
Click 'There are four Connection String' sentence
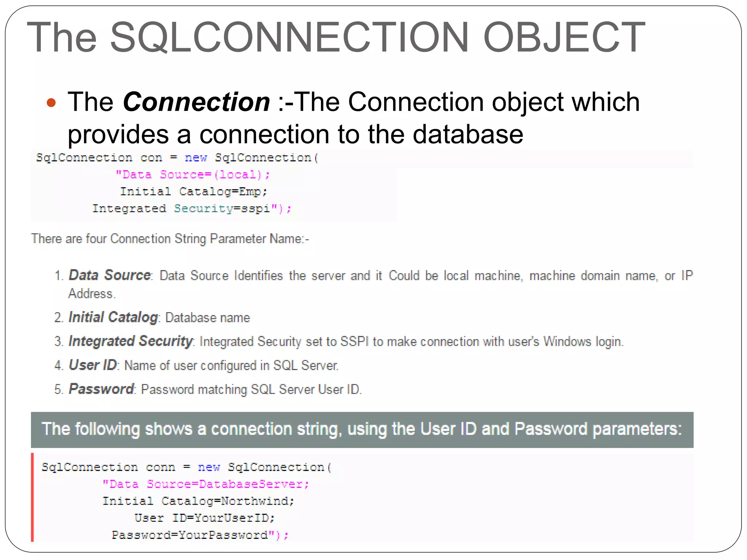click(170, 239)
